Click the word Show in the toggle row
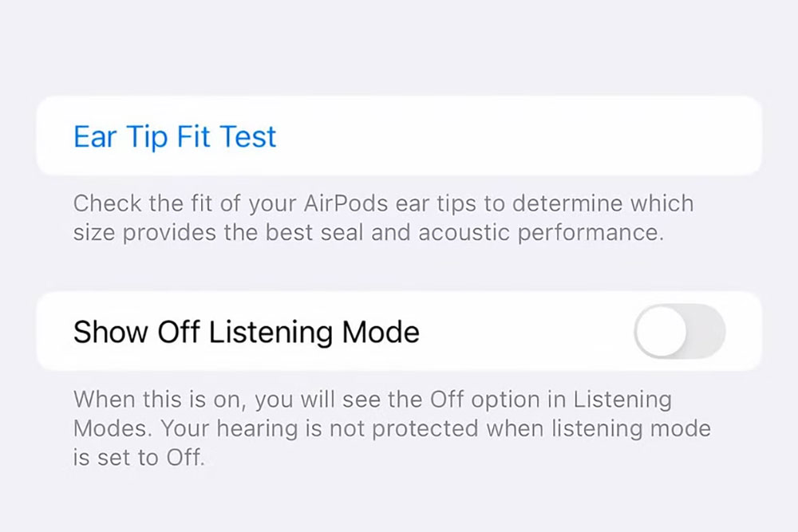Image resolution: width=798 pixels, height=532 pixels. (x=111, y=332)
